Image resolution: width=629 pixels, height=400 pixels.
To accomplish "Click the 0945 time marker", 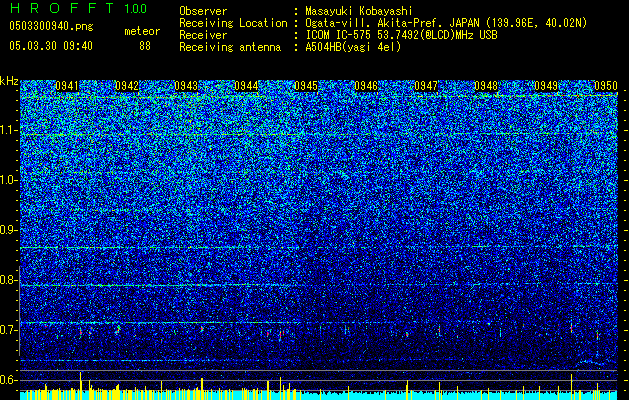I will (306, 86).
